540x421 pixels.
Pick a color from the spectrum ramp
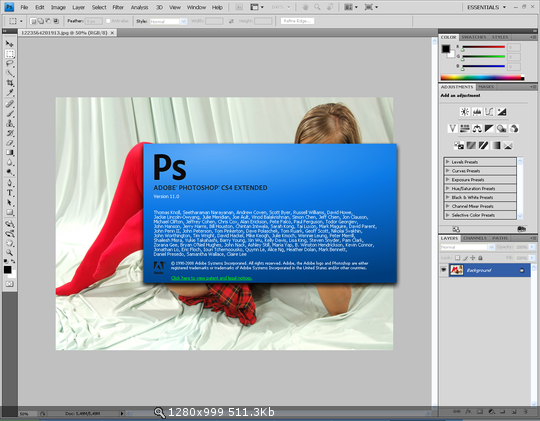pyautogui.click(x=482, y=78)
